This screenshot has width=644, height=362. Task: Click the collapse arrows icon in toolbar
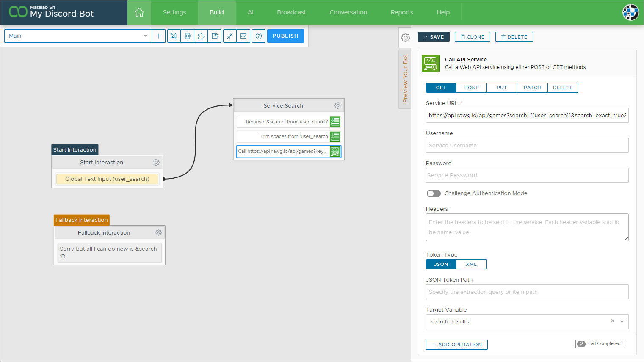click(230, 36)
